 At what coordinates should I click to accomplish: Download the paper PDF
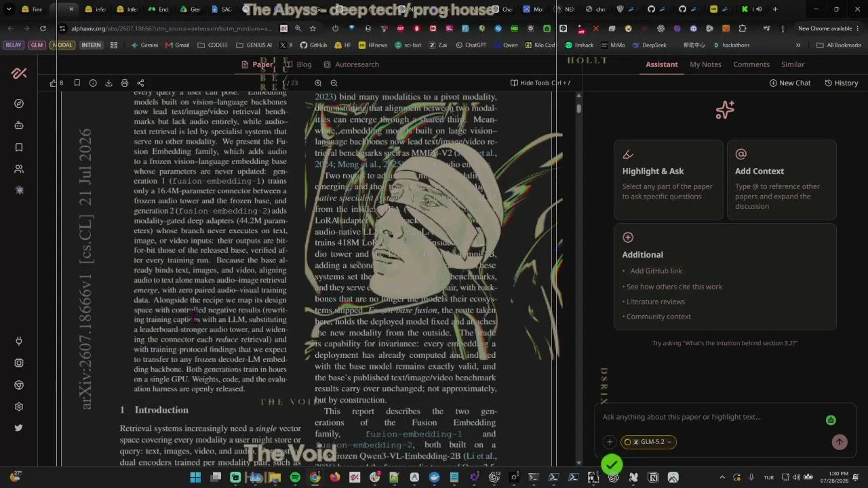tap(108, 83)
